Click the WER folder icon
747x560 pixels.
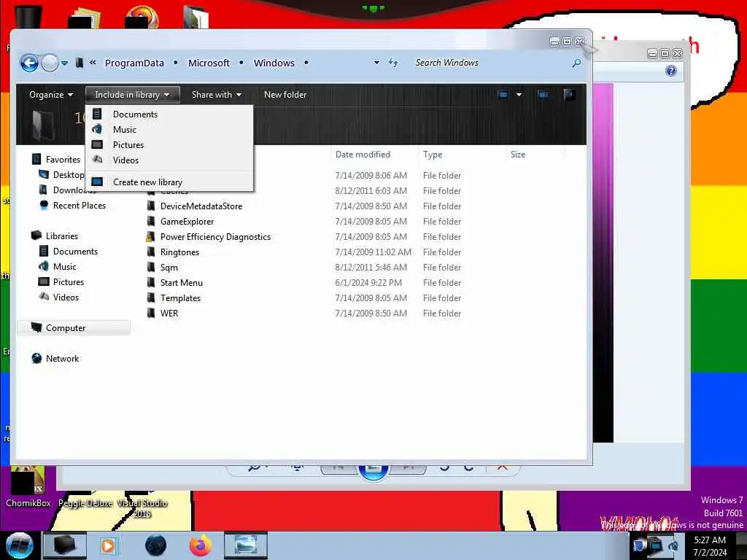tap(151, 312)
